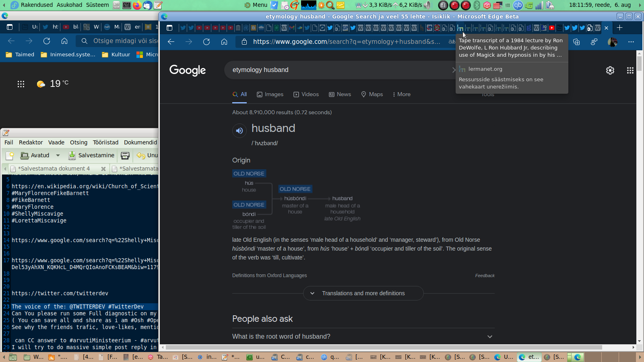644x362 pixels.
Task: Click the page vertical scrollbar thumb
Action: point(639,63)
